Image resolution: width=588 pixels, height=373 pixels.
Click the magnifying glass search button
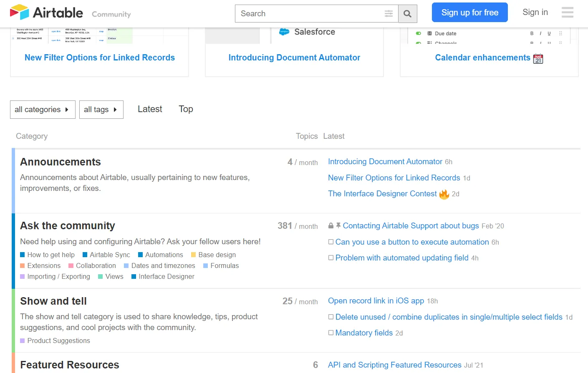408,14
